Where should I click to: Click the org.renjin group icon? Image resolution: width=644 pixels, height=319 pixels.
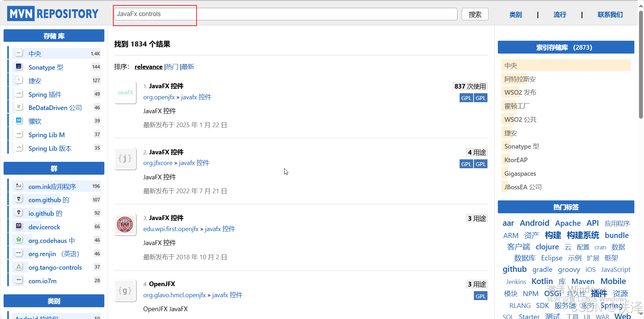(x=19, y=253)
